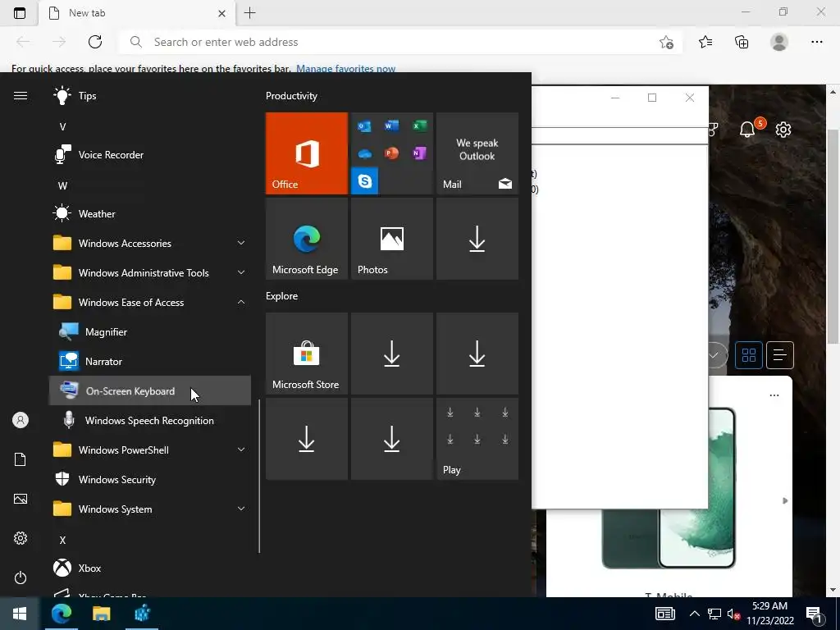Viewport: 840px width, 630px height.
Task: Open new tab page notifications bell
Action: click(747, 129)
